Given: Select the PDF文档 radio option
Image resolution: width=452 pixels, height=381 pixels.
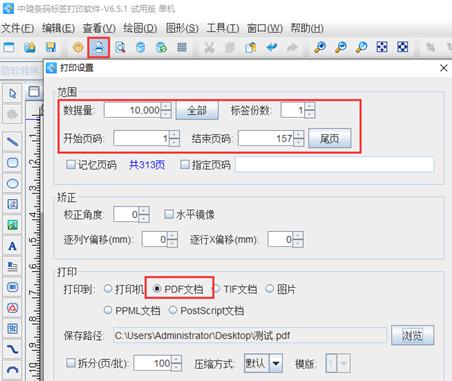Looking at the screenshot, I should tap(157, 289).
